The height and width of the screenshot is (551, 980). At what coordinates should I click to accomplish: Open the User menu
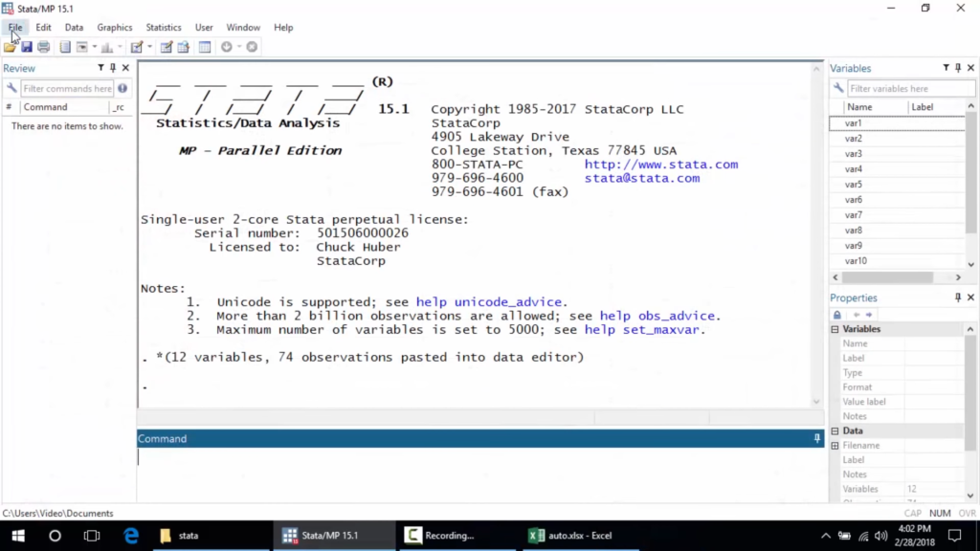coord(204,28)
